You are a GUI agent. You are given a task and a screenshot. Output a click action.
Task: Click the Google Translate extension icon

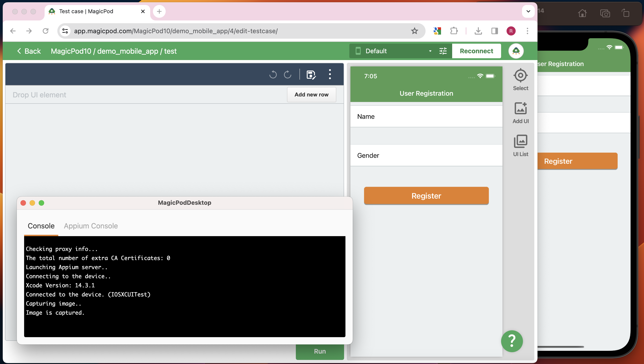(437, 31)
